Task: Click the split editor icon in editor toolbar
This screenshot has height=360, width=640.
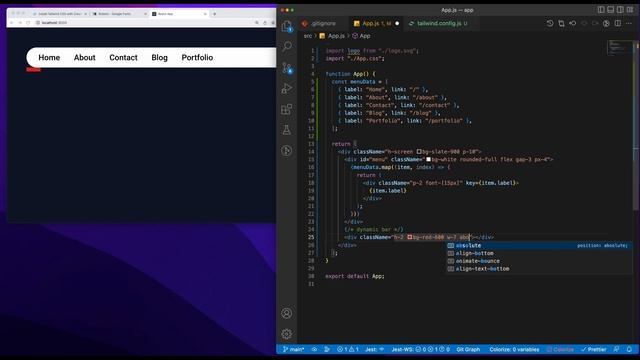Action: pos(618,24)
